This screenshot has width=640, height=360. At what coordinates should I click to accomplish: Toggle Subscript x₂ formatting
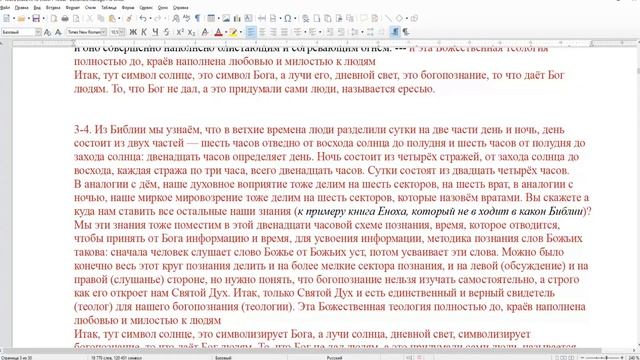[191, 32]
